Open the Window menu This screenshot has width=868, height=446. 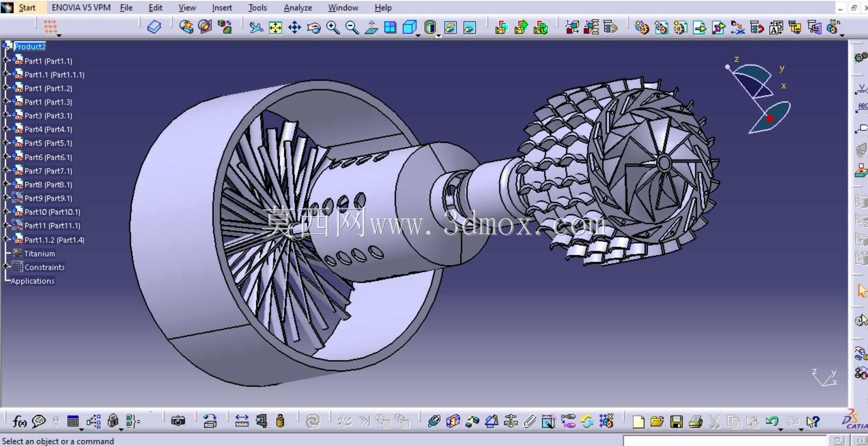coord(343,8)
